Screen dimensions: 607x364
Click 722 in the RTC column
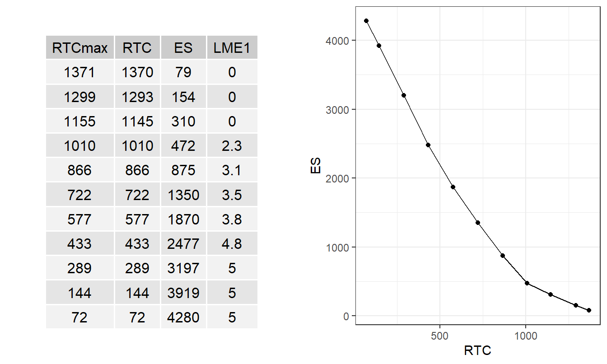137,195
